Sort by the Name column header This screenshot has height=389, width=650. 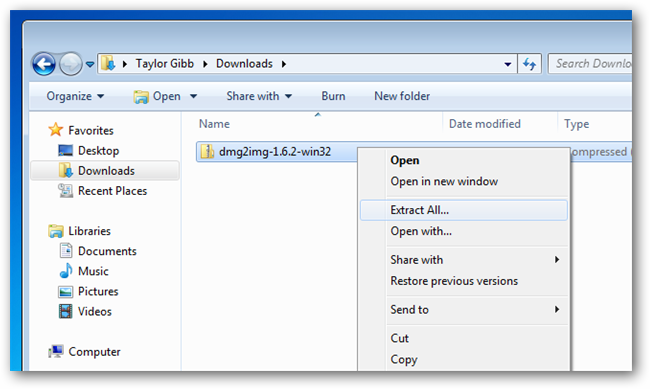(214, 124)
